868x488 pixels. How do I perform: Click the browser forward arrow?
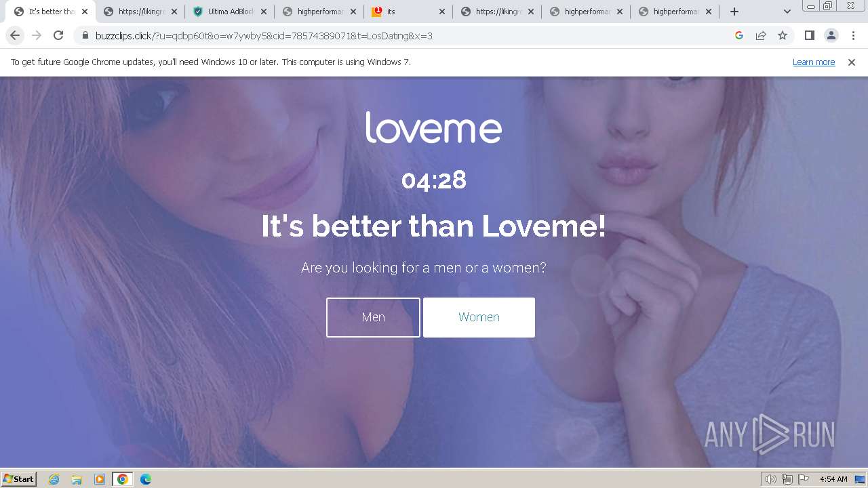[x=37, y=35]
